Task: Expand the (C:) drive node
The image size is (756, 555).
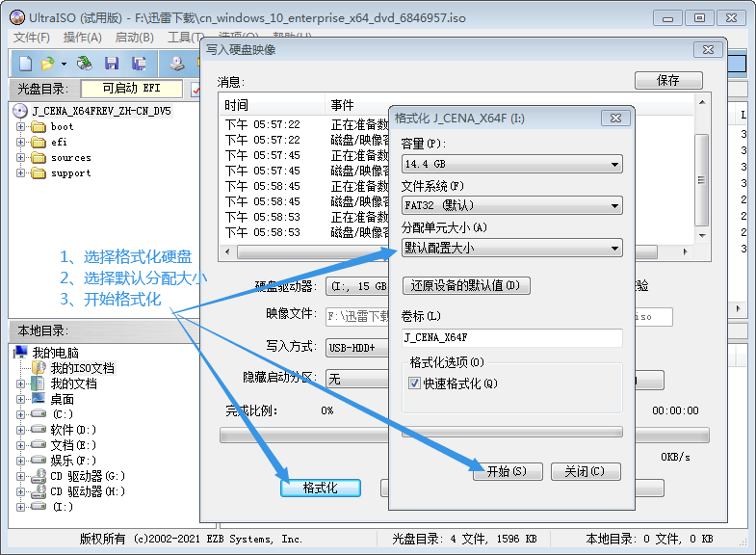Action: [20, 414]
